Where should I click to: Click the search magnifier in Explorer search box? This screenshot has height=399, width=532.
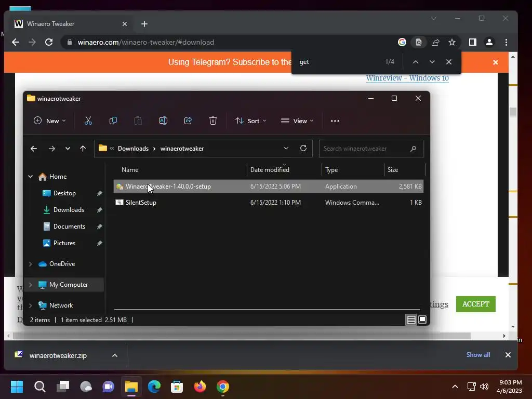[413, 149]
